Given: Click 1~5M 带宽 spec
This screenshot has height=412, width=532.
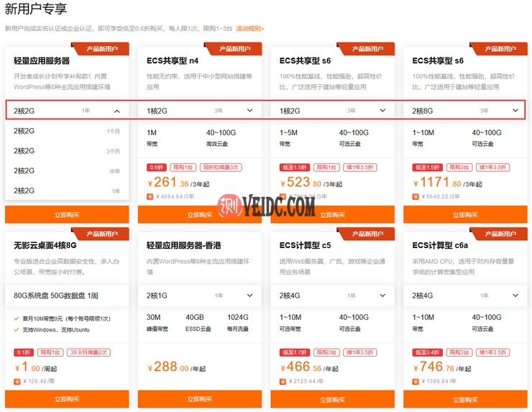Looking at the screenshot, I should (288, 138).
